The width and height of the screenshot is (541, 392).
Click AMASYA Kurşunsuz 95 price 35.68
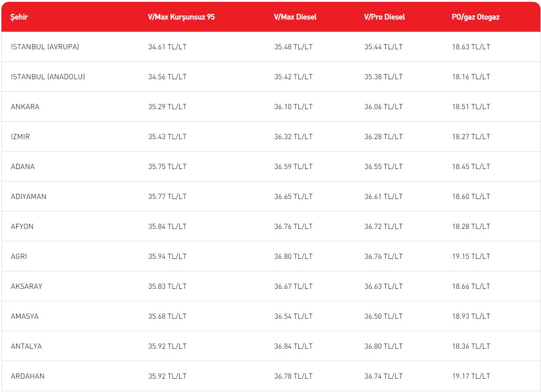pos(167,316)
